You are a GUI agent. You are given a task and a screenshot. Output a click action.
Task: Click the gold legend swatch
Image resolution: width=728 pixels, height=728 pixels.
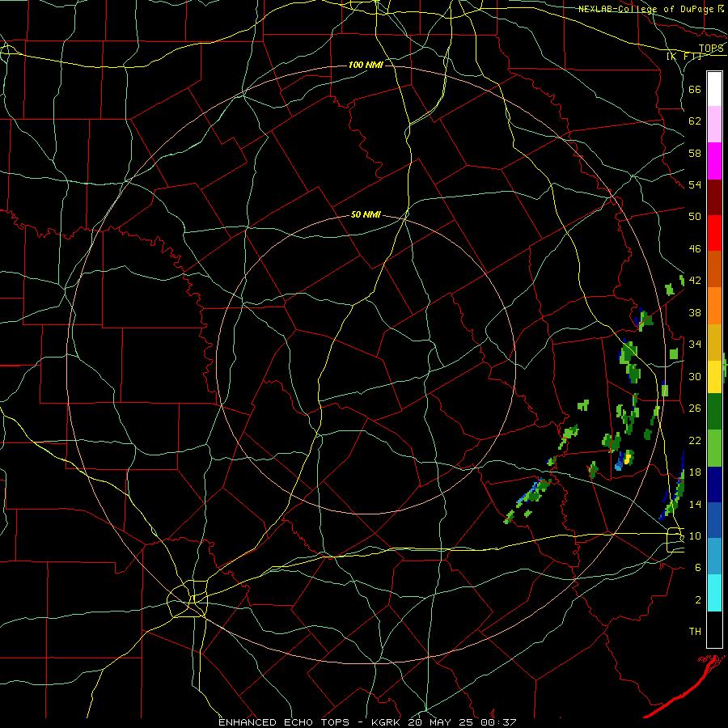tap(714, 342)
